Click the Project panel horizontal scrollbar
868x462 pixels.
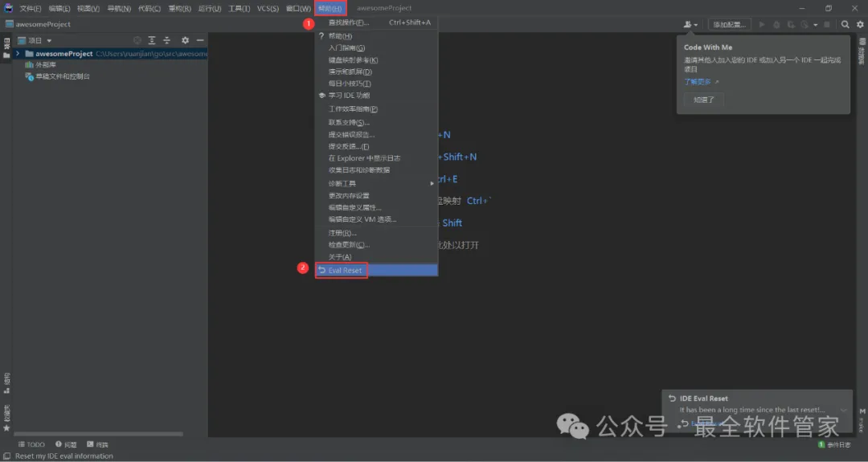click(99, 434)
